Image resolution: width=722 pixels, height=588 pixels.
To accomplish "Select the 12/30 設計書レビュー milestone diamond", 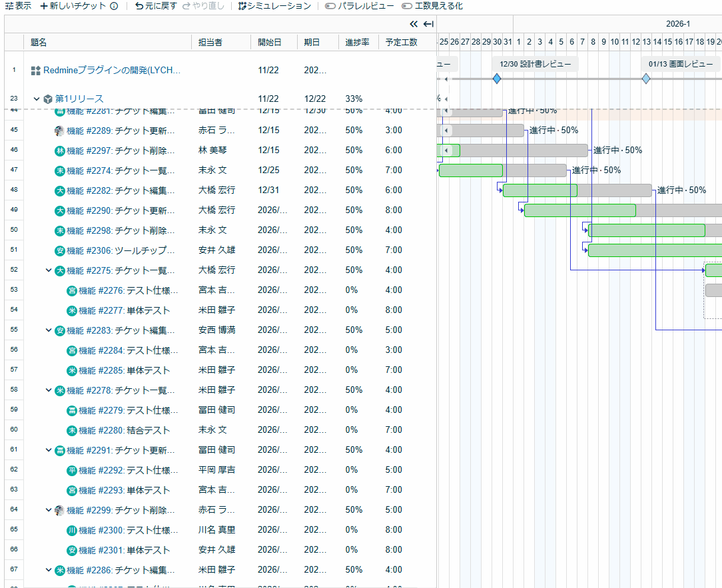I will click(x=497, y=79).
